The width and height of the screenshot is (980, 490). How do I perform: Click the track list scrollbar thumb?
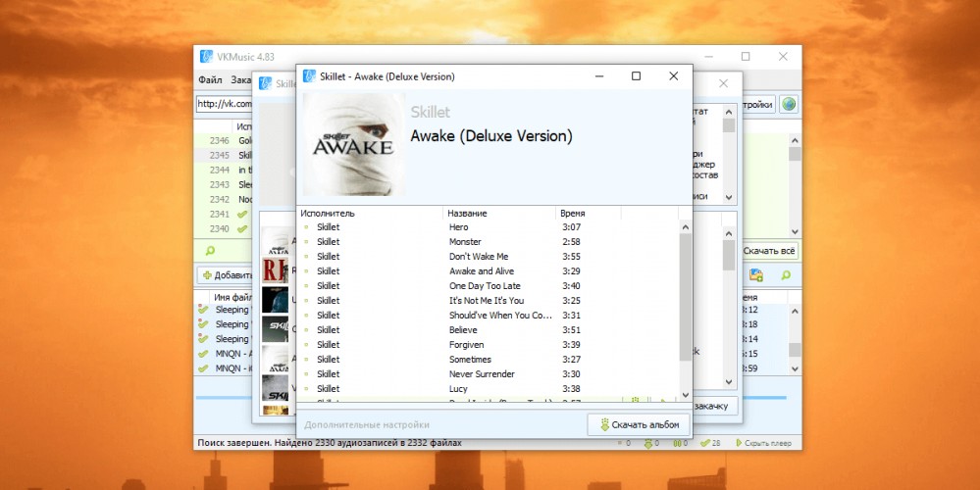(x=685, y=297)
